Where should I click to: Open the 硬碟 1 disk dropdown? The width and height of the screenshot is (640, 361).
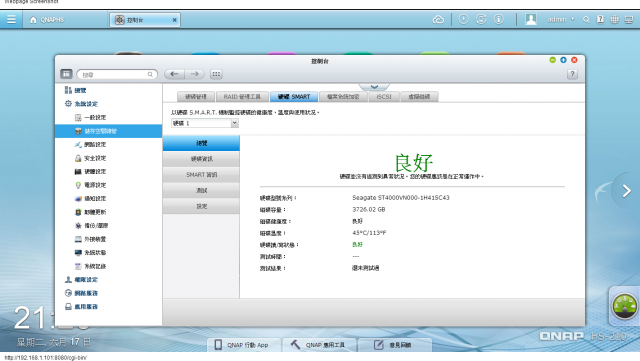click(x=204, y=123)
